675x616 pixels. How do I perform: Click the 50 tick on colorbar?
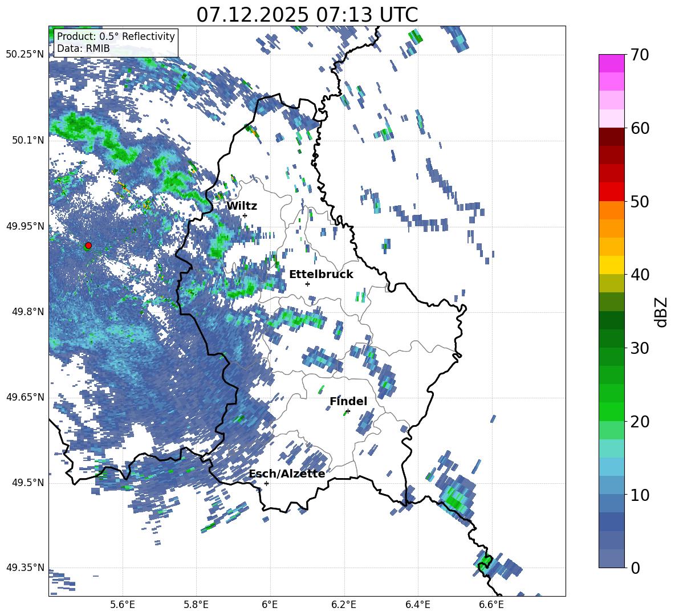[x=640, y=202]
